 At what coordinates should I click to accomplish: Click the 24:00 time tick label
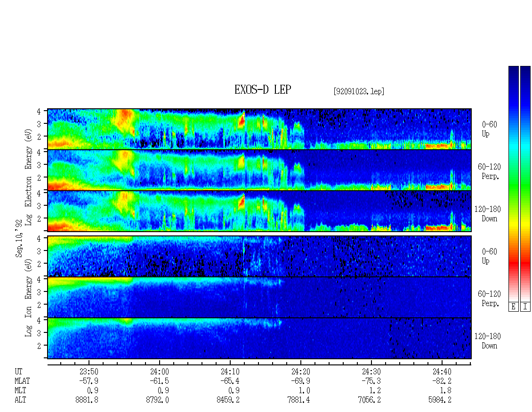click(x=160, y=372)
